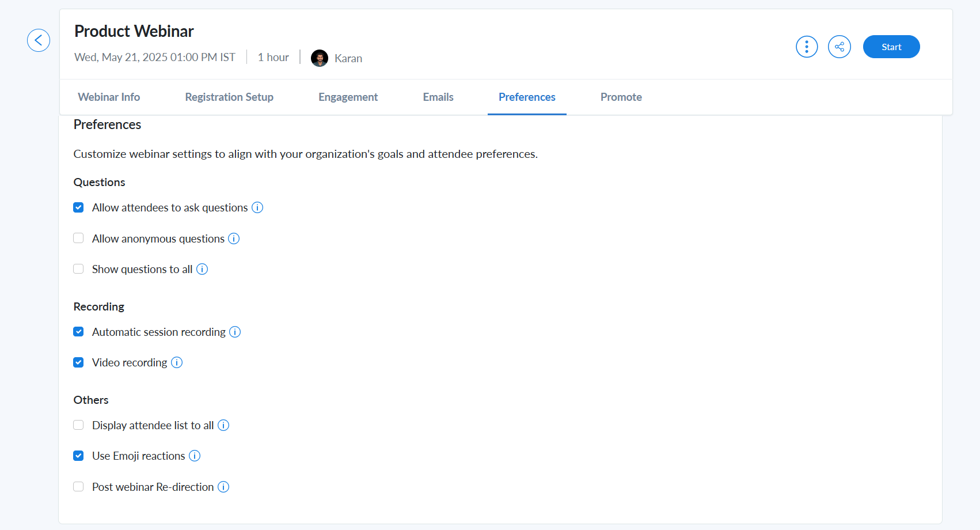Click info icon next to Show questions to all
Viewport: 980px width, 530px height.
tap(202, 269)
